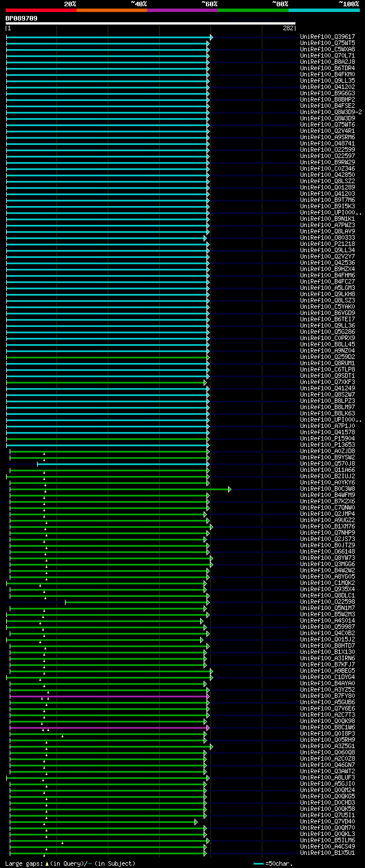365x868 pixels.
Task: Select label UniRef100_Q7XKF3
Action: click(327, 382)
